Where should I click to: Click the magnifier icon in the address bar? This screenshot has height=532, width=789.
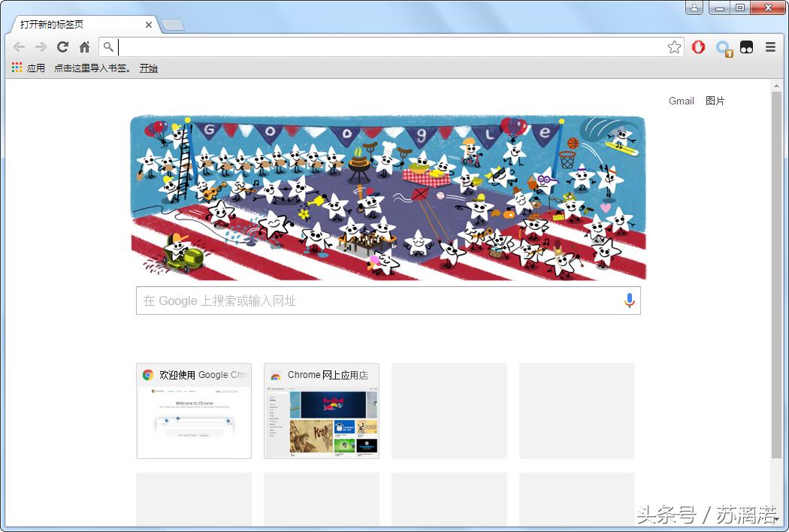click(x=108, y=47)
